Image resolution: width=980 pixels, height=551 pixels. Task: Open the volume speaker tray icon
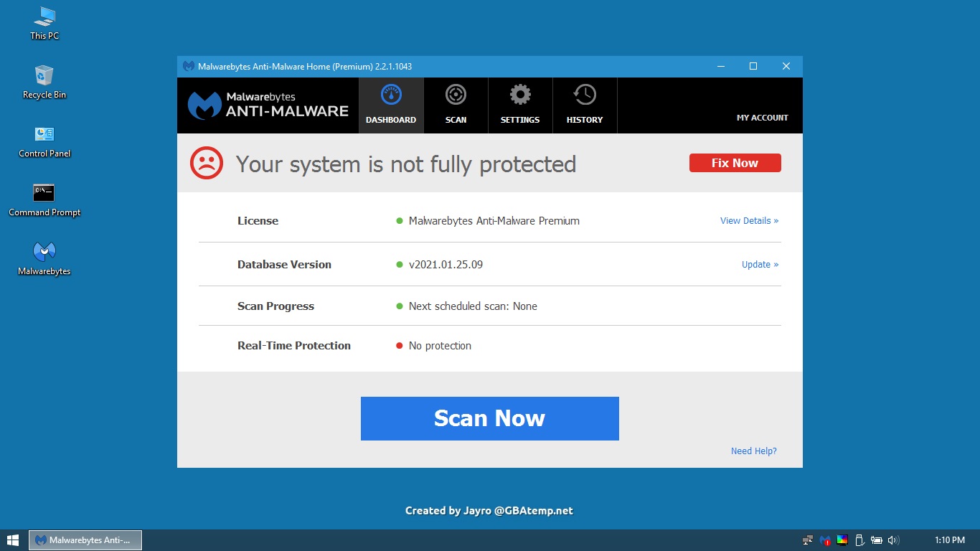(x=893, y=540)
